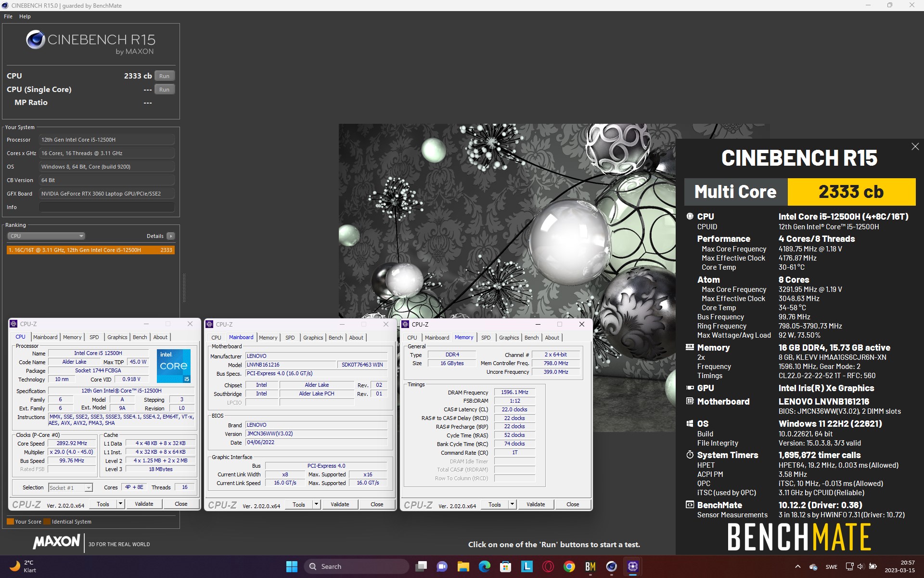Click the BIOS version JMCN36WW(V3.02) field

pyautogui.click(x=316, y=433)
